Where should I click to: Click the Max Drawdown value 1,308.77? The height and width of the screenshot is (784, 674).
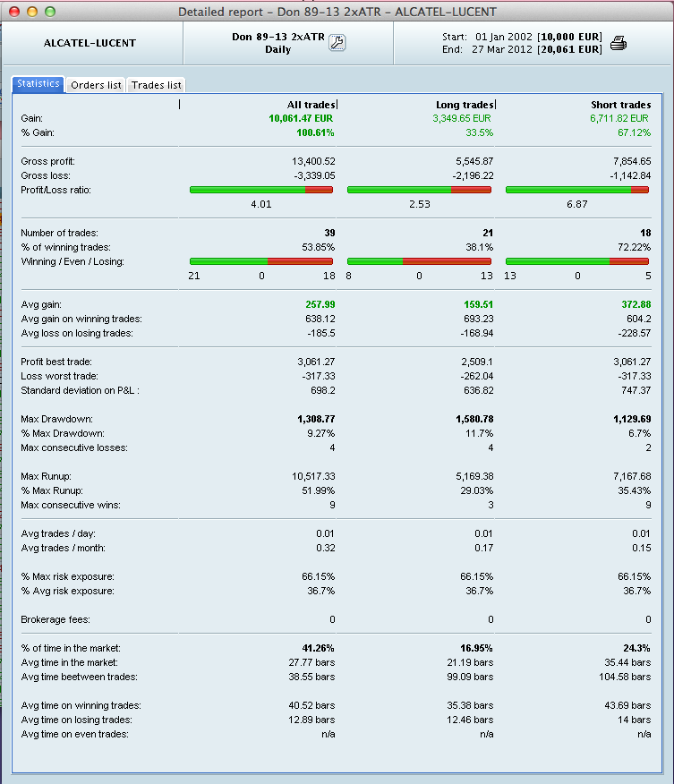317,419
